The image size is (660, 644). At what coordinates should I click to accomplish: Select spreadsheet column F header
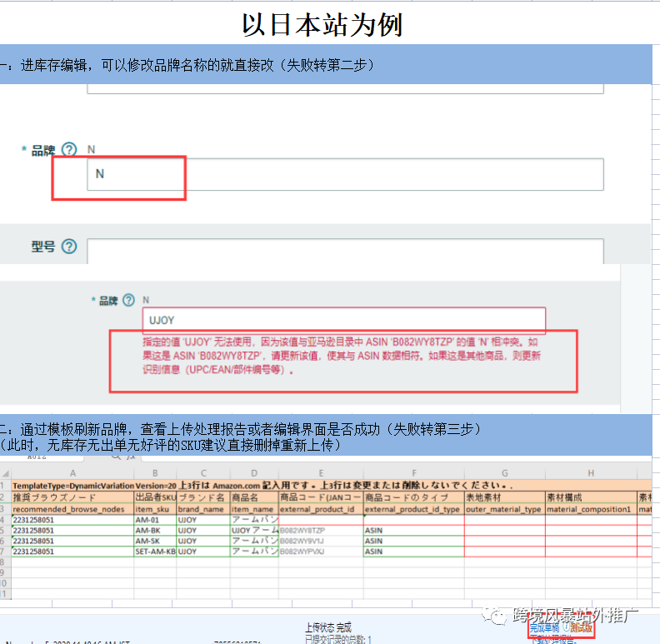[414, 473]
